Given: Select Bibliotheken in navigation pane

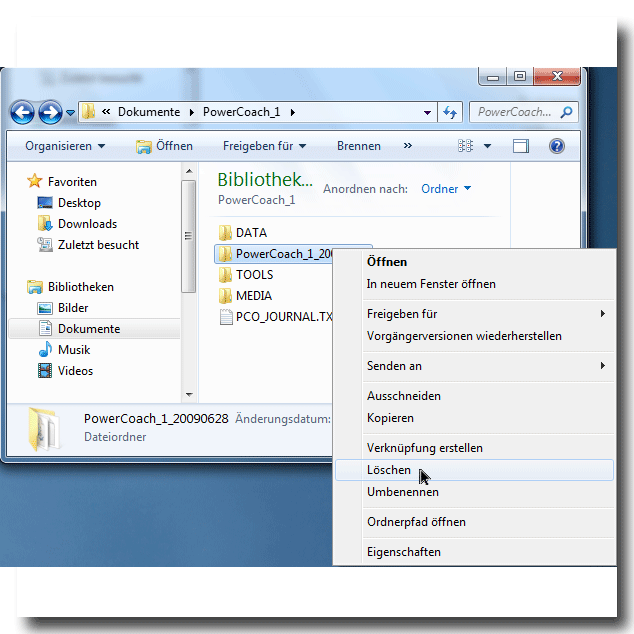Looking at the screenshot, I should [x=70, y=287].
